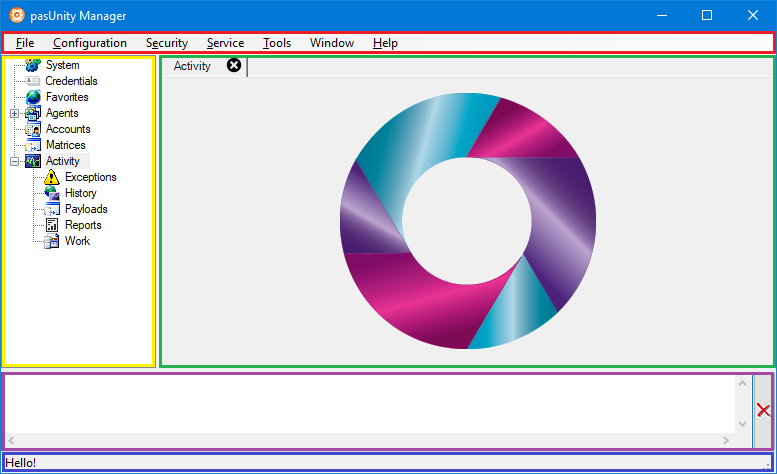Screen dimensions: 777x474
Task: Click the Accounts user icon
Action: point(33,129)
